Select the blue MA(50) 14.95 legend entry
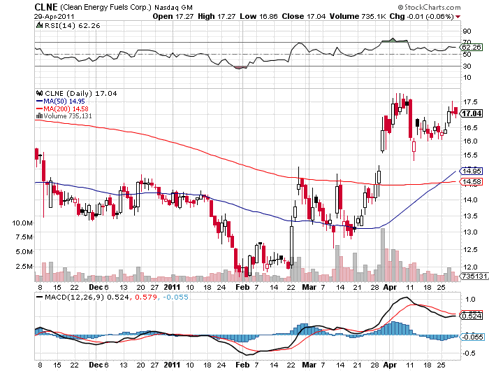 click(x=61, y=101)
